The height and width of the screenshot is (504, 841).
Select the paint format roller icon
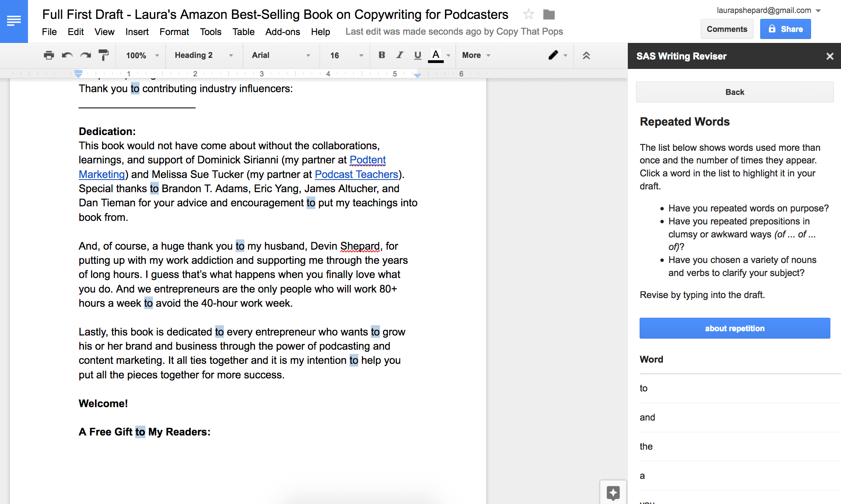[x=104, y=56]
